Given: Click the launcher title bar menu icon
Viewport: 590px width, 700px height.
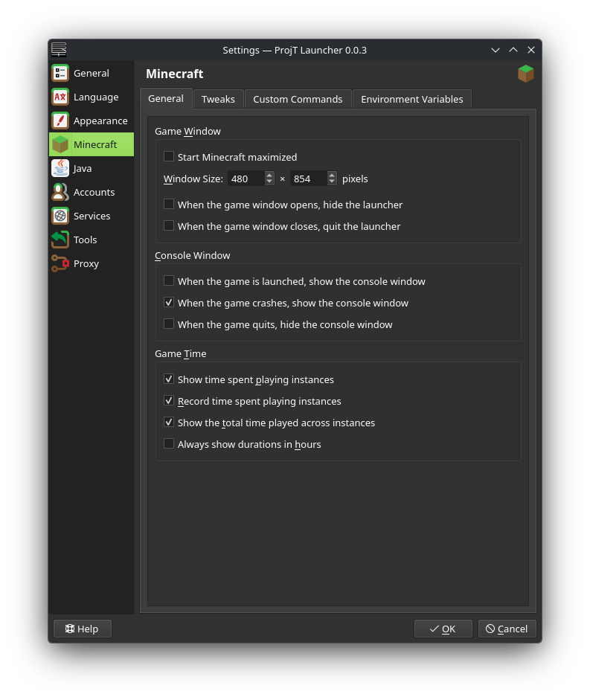Looking at the screenshot, I should [59, 50].
